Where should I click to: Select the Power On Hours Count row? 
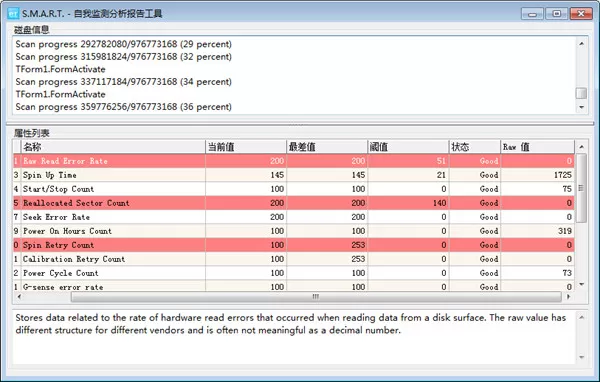293,231
